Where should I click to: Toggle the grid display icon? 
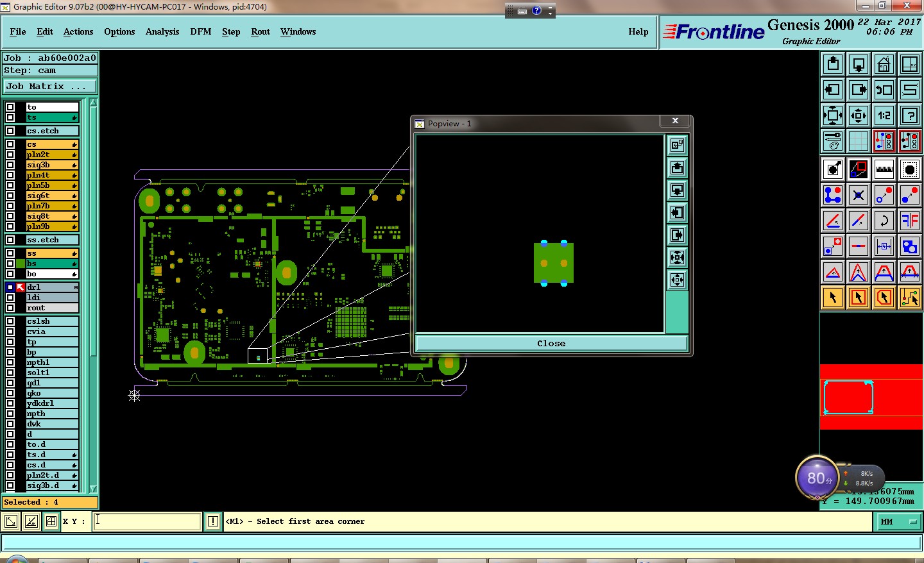point(859,140)
